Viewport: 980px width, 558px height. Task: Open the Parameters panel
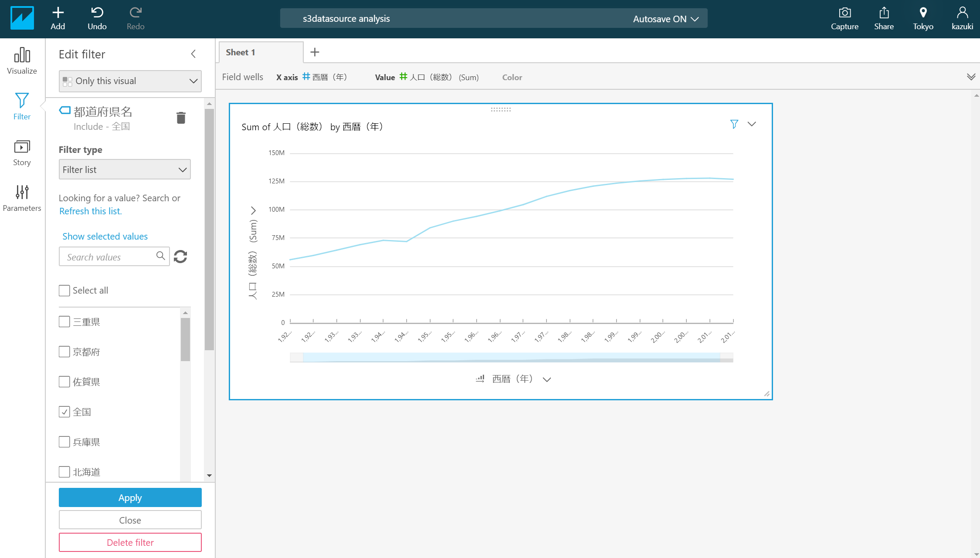click(x=22, y=198)
